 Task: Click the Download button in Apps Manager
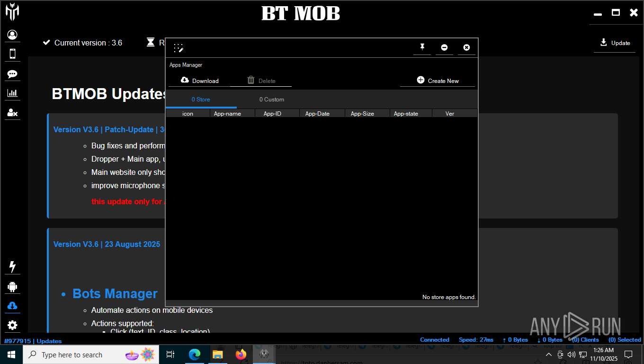[200, 81]
